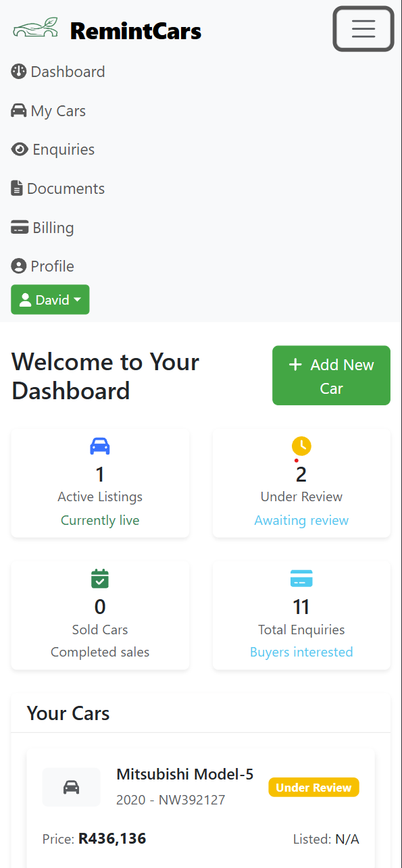The width and height of the screenshot is (402, 868).
Task: Click the Mitsubishi Model-5 car thumbnail
Action: click(71, 787)
